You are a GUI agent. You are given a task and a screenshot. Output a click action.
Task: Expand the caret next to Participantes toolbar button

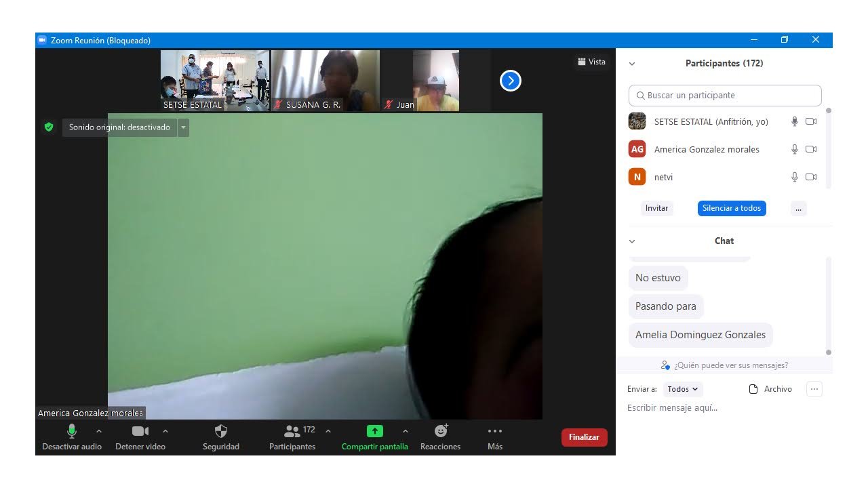pos(328,431)
